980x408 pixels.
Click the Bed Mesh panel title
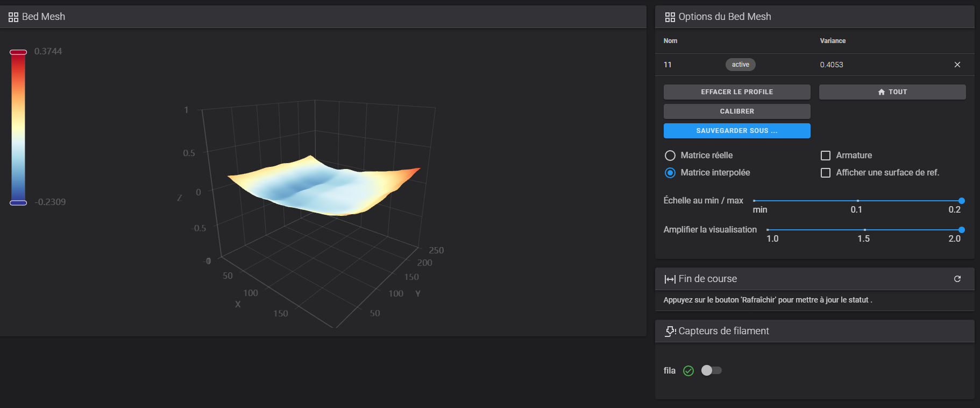(x=44, y=17)
